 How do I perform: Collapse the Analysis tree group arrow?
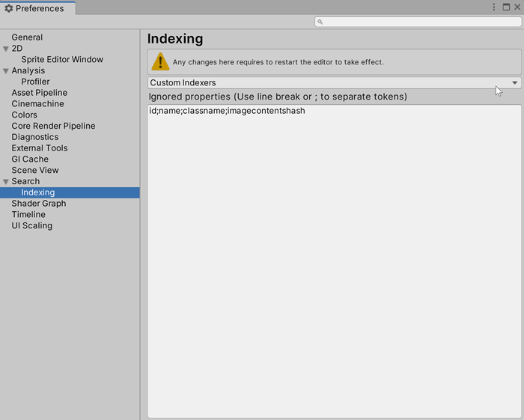tap(6, 71)
